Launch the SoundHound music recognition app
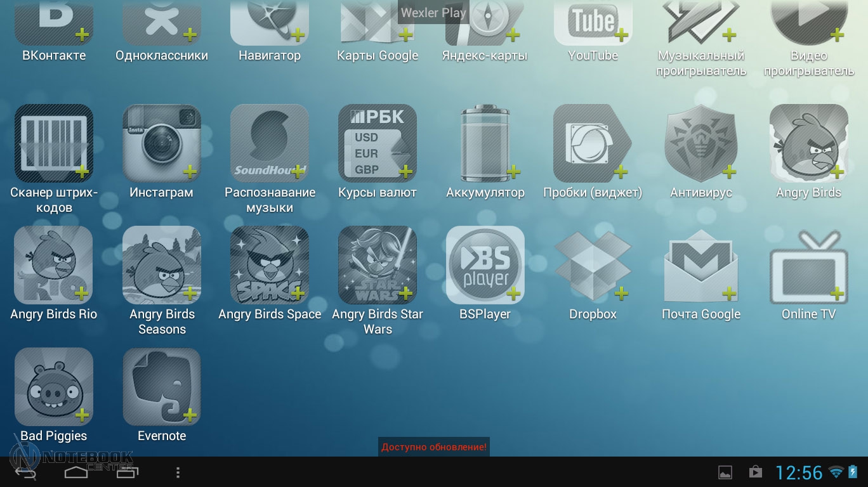 click(x=270, y=143)
